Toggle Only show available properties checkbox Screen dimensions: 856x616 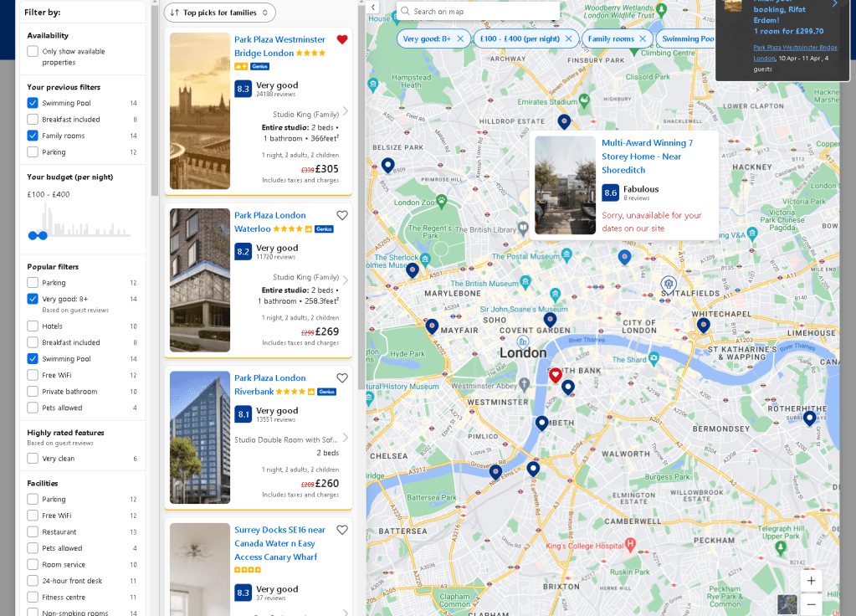32,51
